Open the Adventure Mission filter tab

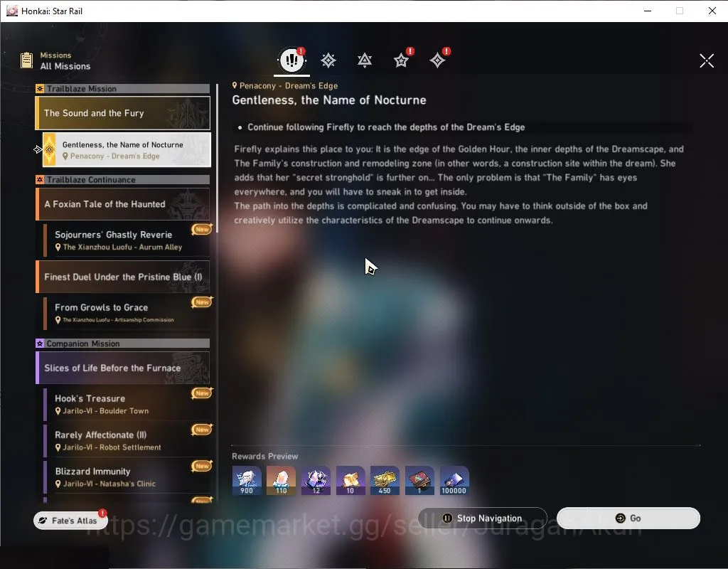(437, 60)
